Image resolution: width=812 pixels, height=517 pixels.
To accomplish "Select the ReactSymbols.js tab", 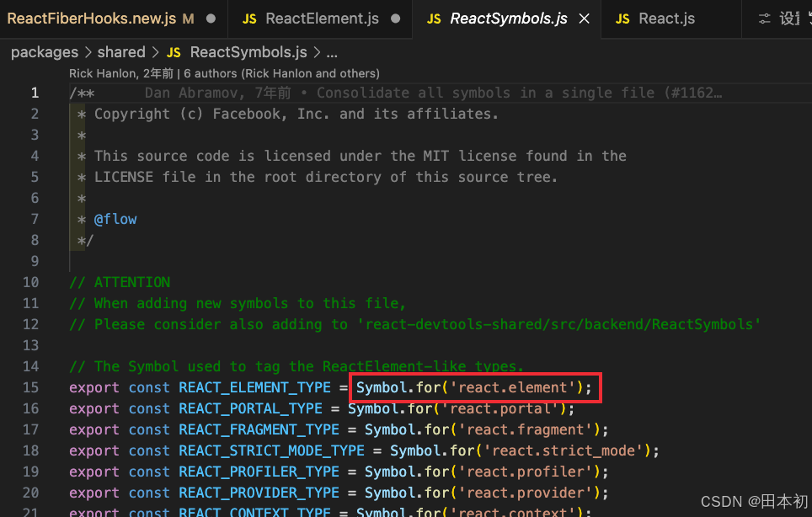I will tap(508, 19).
